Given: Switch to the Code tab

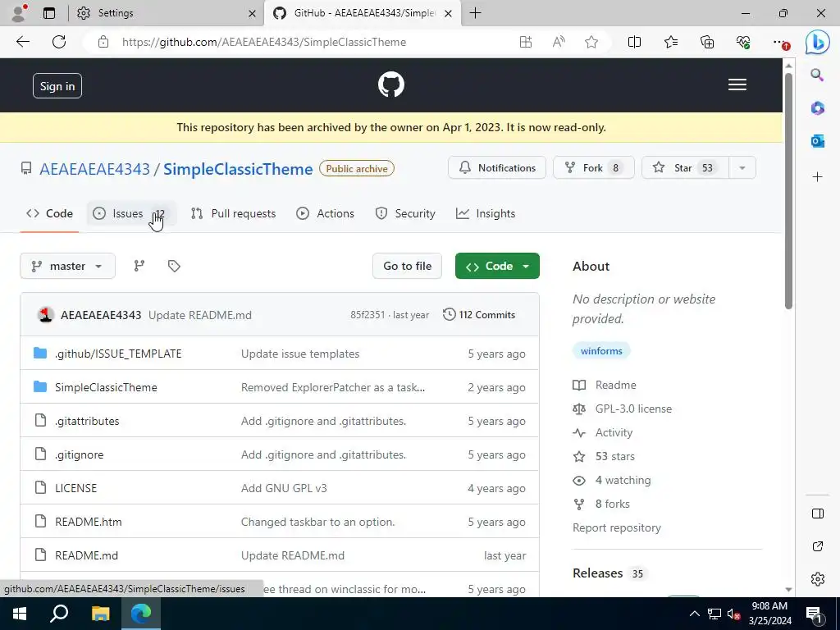Looking at the screenshot, I should point(49,213).
